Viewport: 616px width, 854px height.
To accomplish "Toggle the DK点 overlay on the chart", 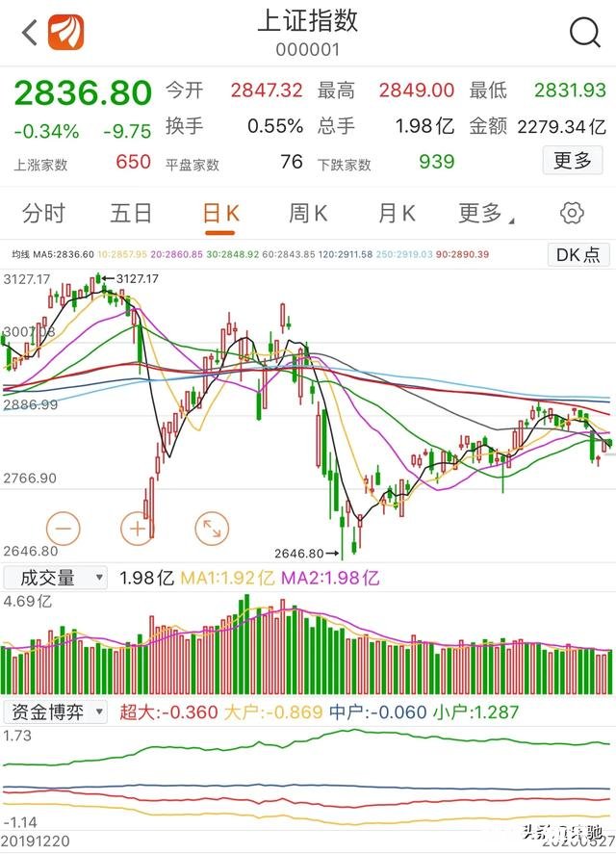I will coord(577,255).
